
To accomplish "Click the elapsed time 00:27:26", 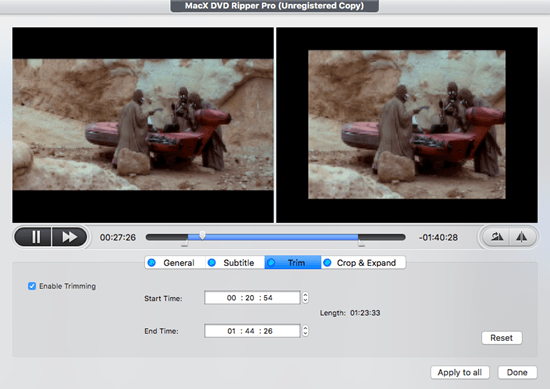I will click(118, 237).
